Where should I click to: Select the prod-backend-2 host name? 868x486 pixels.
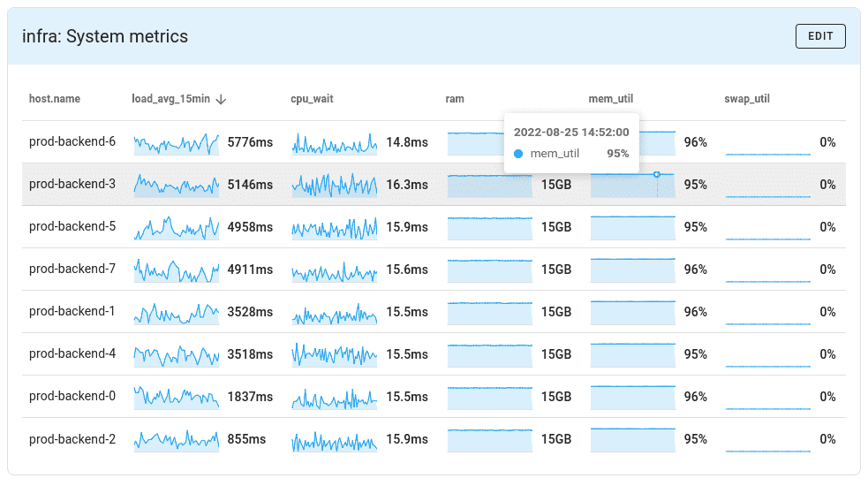(x=72, y=439)
